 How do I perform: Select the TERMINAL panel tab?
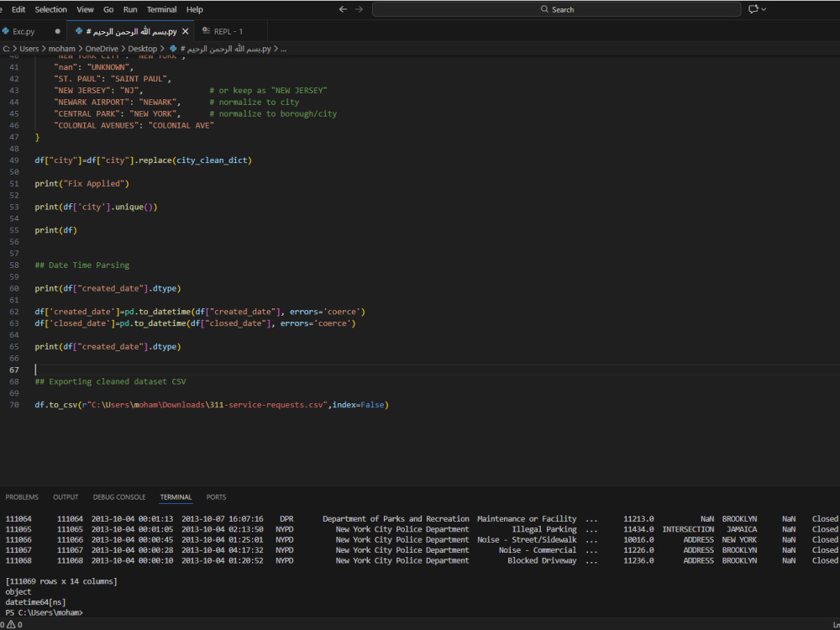click(176, 497)
